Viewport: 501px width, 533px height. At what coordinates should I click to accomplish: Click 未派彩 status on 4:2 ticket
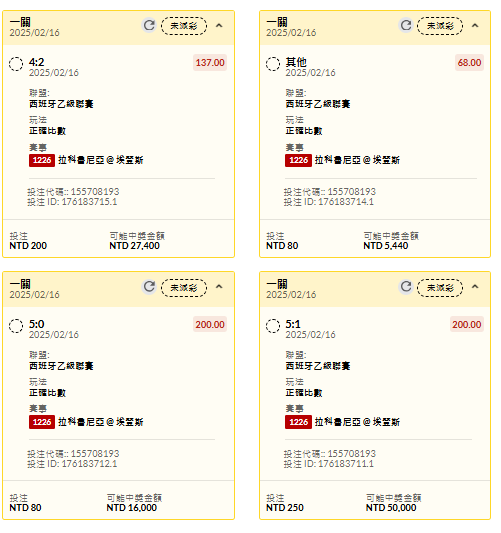[184, 26]
